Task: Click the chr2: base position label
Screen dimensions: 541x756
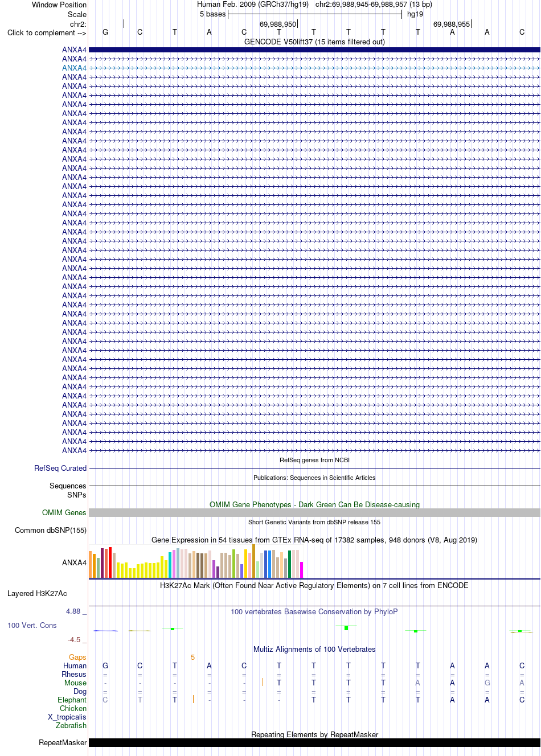Action: 78,24
